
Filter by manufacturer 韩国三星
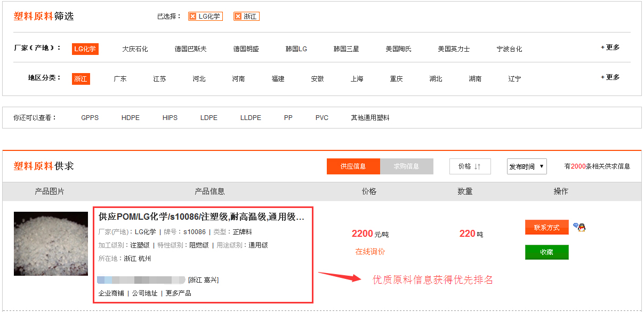tap(346, 49)
